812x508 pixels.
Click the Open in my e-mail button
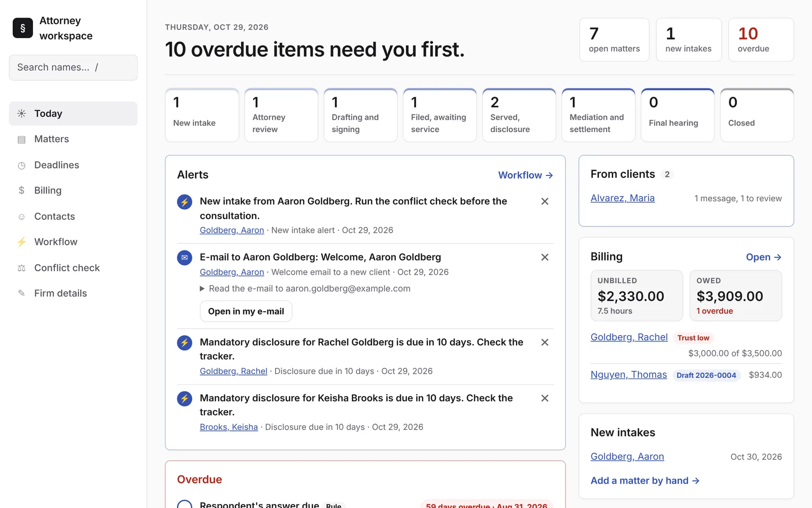pyautogui.click(x=246, y=311)
